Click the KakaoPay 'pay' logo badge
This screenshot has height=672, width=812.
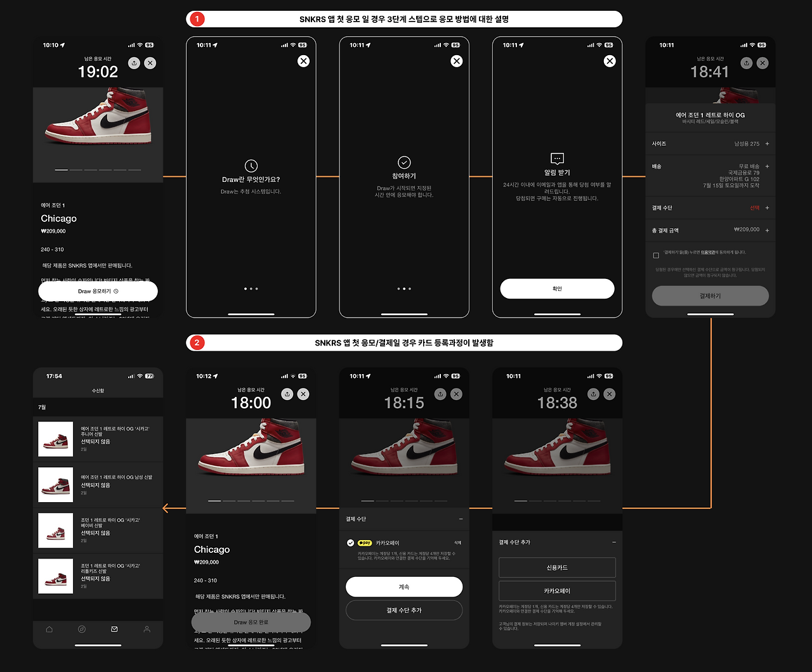click(x=365, y=543)
